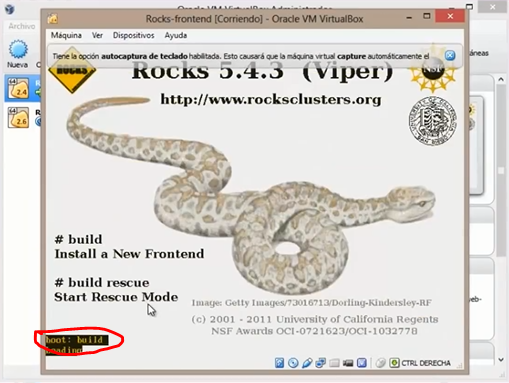The image size is (509, 383).
Task: Select the second VM with 2.6 icon
Action: (x=18, y=117)
